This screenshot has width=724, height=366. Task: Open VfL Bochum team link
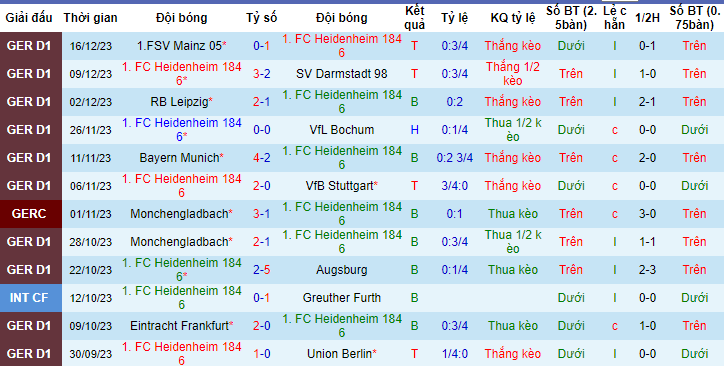[342, 130]
